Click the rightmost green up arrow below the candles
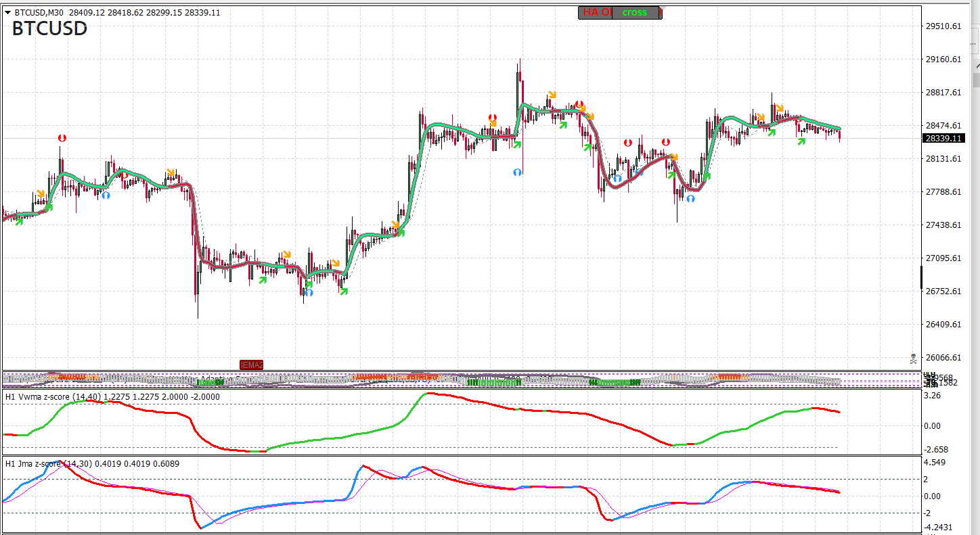 tap(802, 141)
